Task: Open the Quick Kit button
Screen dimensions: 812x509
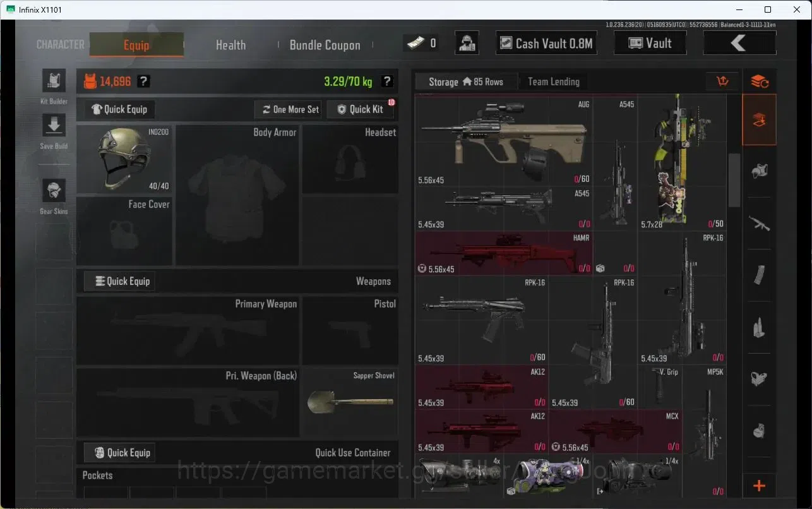Action: tap(360, 109)
